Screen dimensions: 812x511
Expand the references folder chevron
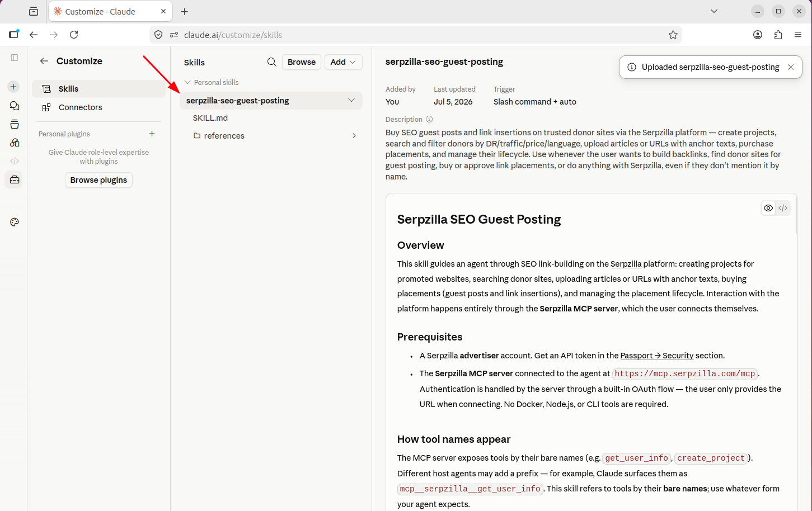pos(354,136)
